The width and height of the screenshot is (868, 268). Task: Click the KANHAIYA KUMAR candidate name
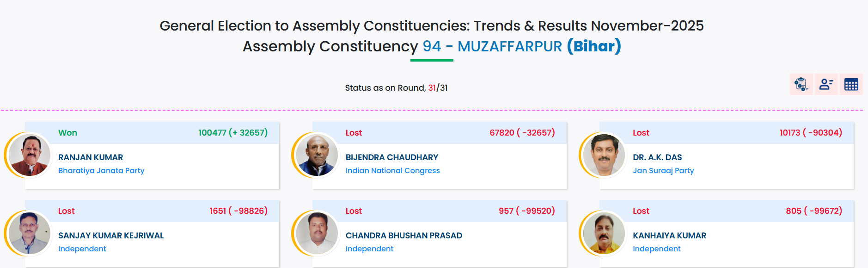click(x=669, y=236)
